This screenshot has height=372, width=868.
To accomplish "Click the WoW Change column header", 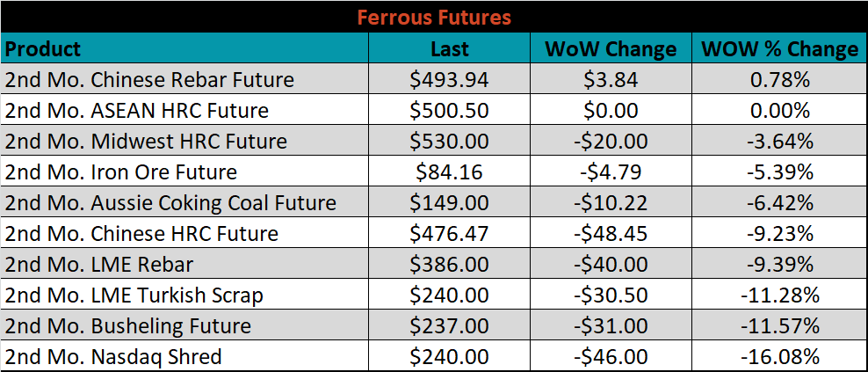I will (x=611, y=48).
